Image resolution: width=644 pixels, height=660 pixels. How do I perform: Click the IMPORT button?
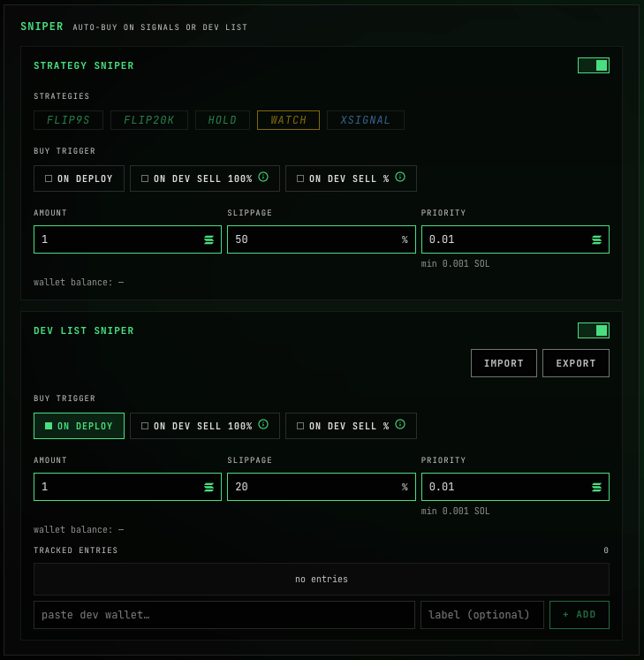504,363
